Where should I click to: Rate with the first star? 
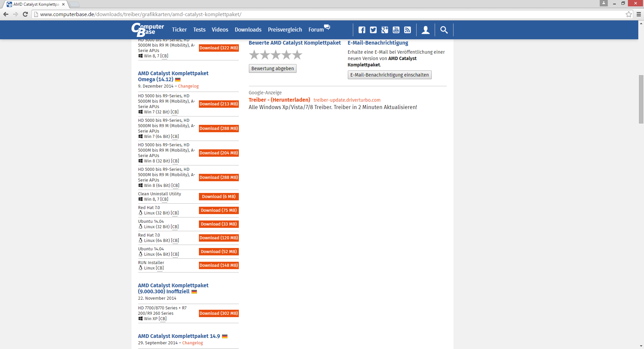[254, 55]
